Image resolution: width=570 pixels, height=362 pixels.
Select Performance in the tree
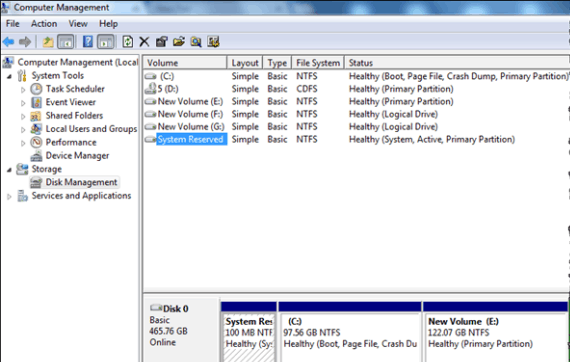pos(71,142)
